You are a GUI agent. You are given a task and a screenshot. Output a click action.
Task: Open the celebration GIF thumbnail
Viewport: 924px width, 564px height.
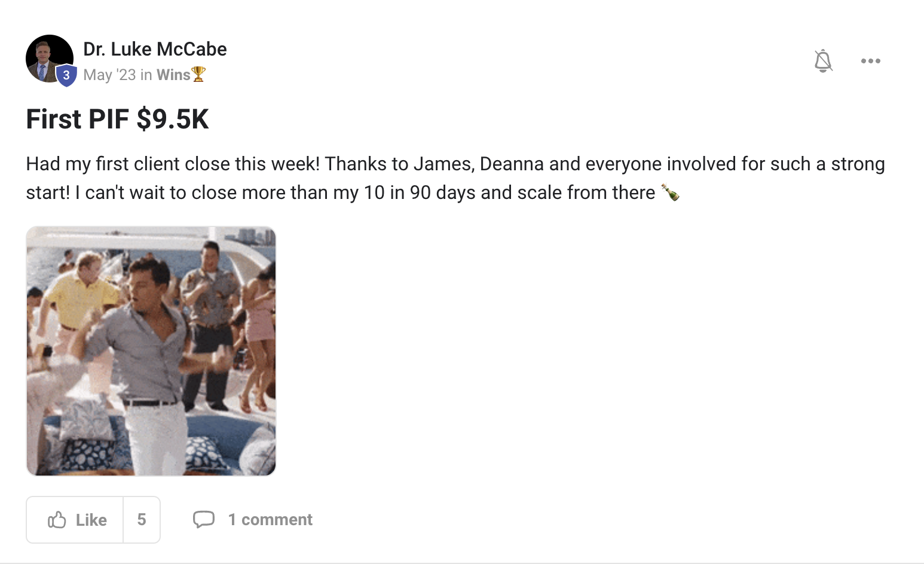[151, 351]
